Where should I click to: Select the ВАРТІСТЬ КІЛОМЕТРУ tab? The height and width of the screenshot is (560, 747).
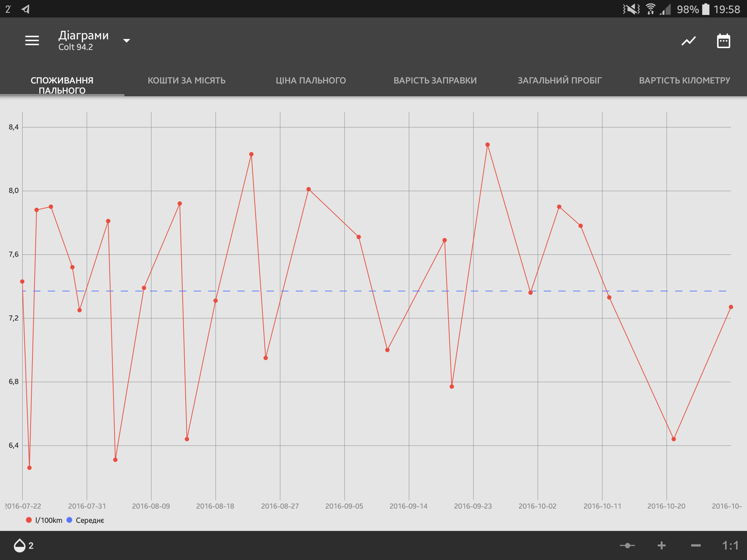tap(684, 81)
